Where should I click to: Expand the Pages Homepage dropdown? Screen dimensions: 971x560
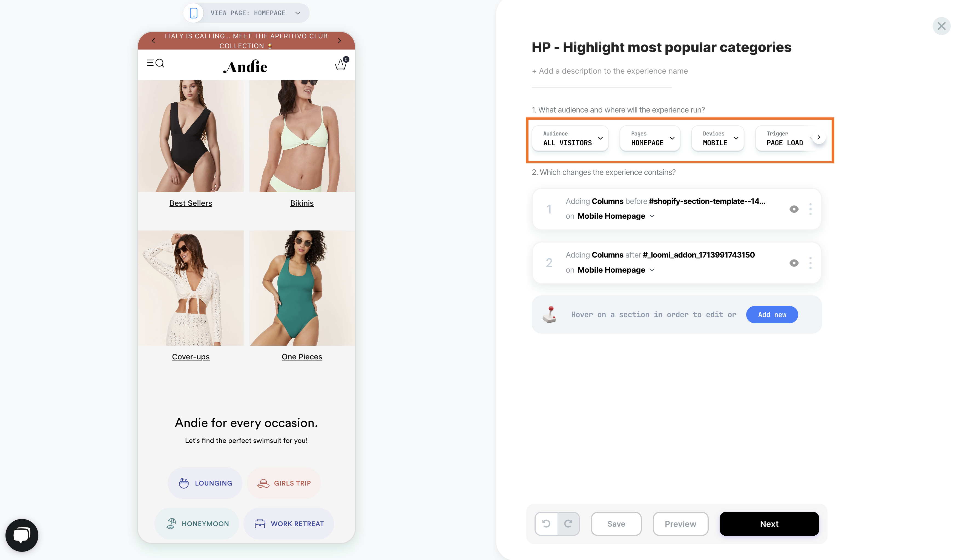pyautogui.click(x=650, y=138)
